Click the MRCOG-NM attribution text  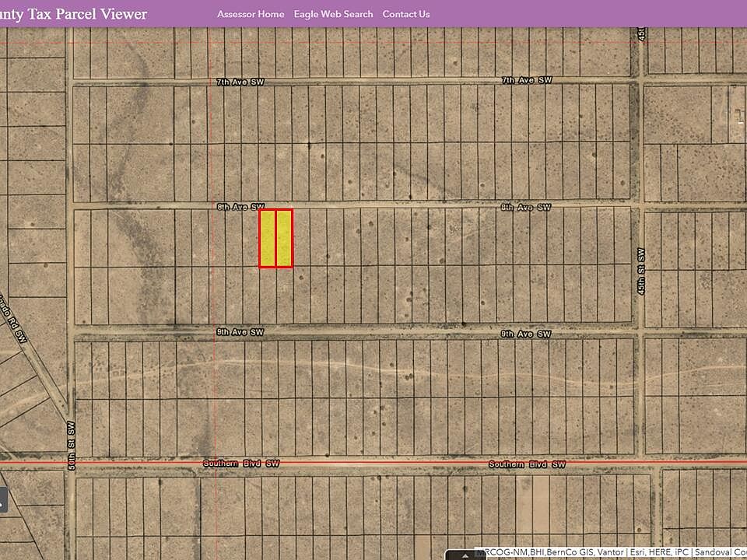[498, 553]
